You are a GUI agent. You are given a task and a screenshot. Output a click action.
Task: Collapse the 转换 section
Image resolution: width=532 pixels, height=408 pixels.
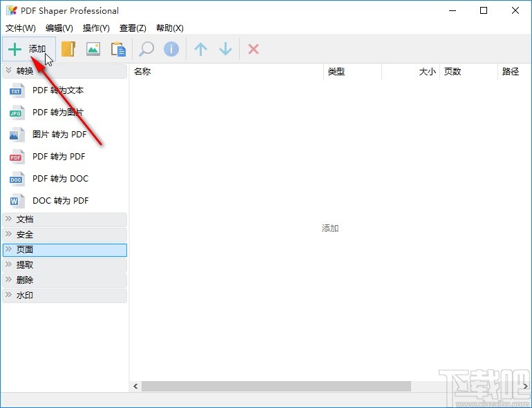pyautogui.click(x=64, y=71)
